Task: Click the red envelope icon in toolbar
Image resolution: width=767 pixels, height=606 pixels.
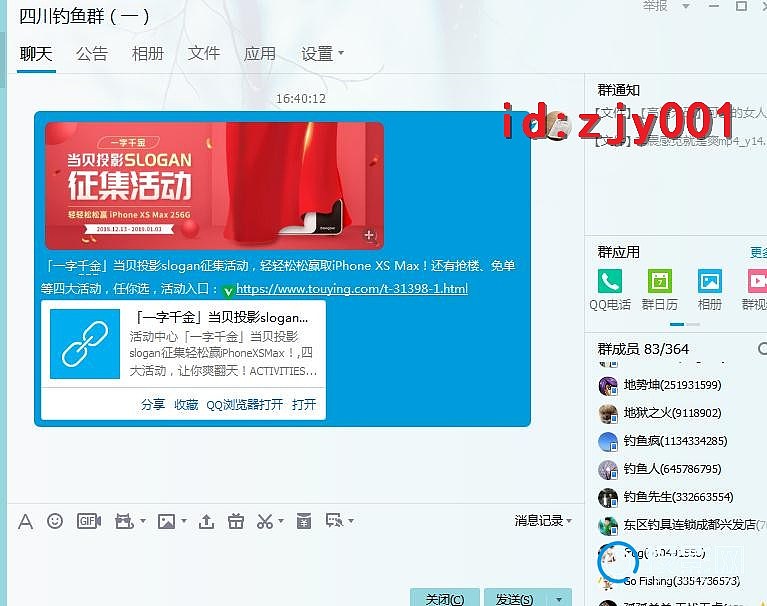Action: tap(304, 521)
